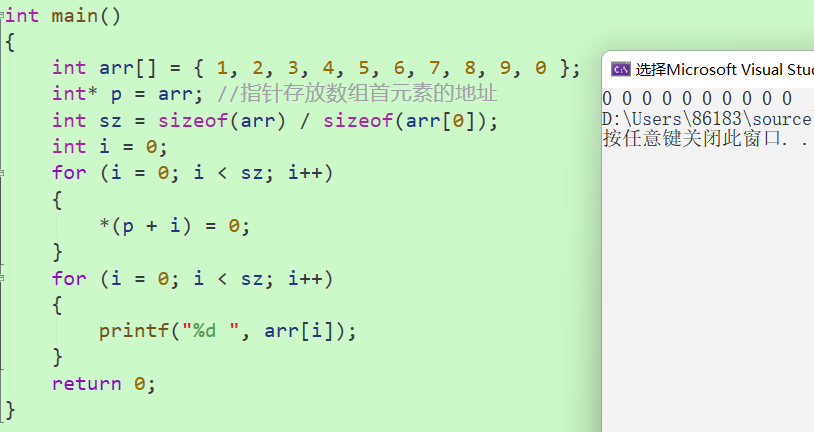The height and width of the screenshot is (432, 814).
Task: Click the console path text "D:\Users\86183\source"
Action: coord(708,119)
